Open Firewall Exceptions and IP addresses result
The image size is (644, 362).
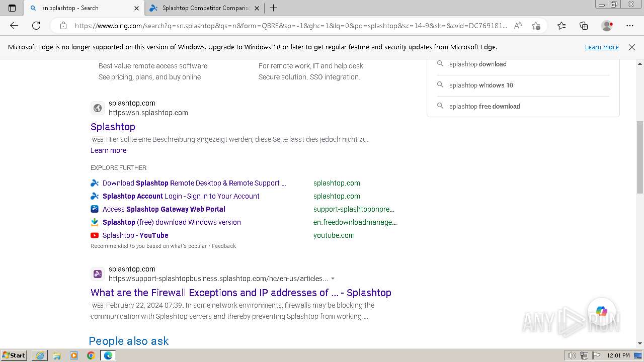241,293
